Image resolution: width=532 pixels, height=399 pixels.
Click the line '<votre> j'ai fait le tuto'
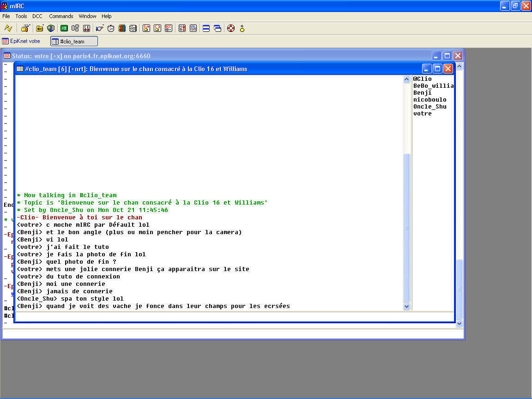63,247
